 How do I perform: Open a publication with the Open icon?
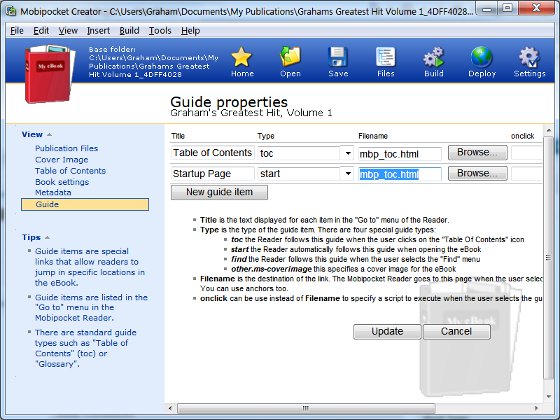click(x=290, y=57)
